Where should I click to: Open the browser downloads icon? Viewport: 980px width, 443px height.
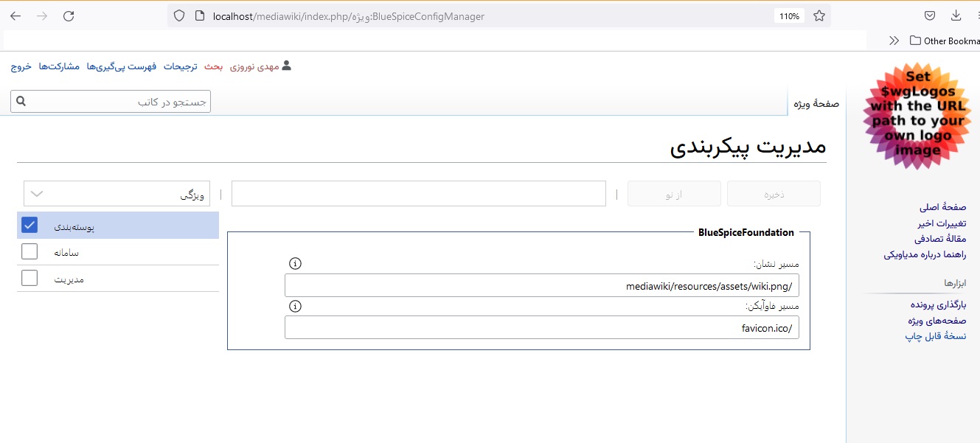pos(956,15)
